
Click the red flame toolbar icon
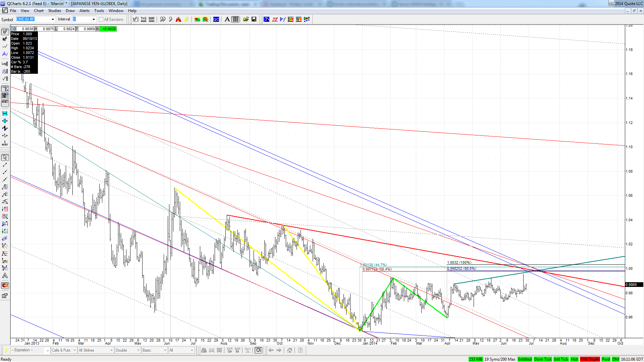tap(178, 19)
